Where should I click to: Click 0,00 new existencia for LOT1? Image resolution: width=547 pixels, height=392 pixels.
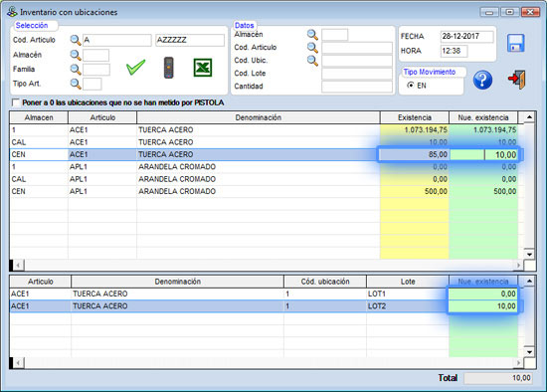tap(483, 294)
